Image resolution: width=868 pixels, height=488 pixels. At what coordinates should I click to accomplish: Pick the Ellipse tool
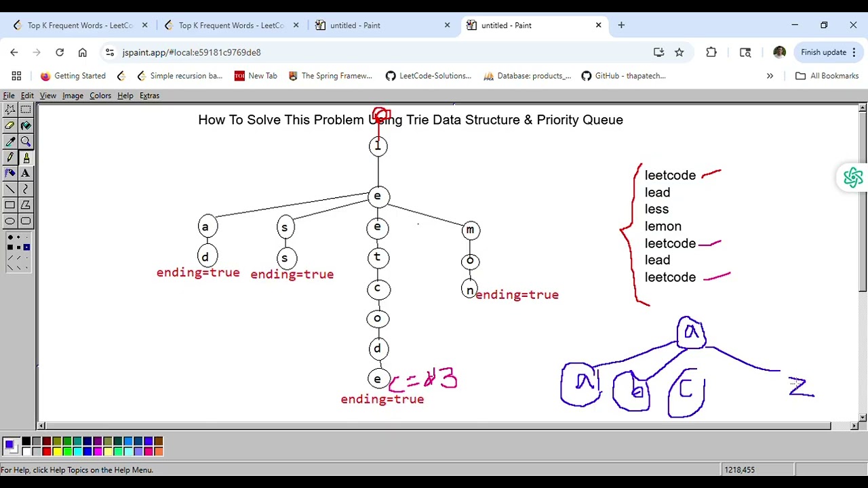click(x=10, y=221)
